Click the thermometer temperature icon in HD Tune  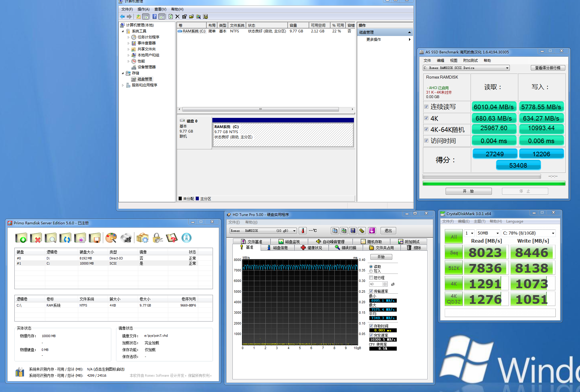tap(303, 231)
